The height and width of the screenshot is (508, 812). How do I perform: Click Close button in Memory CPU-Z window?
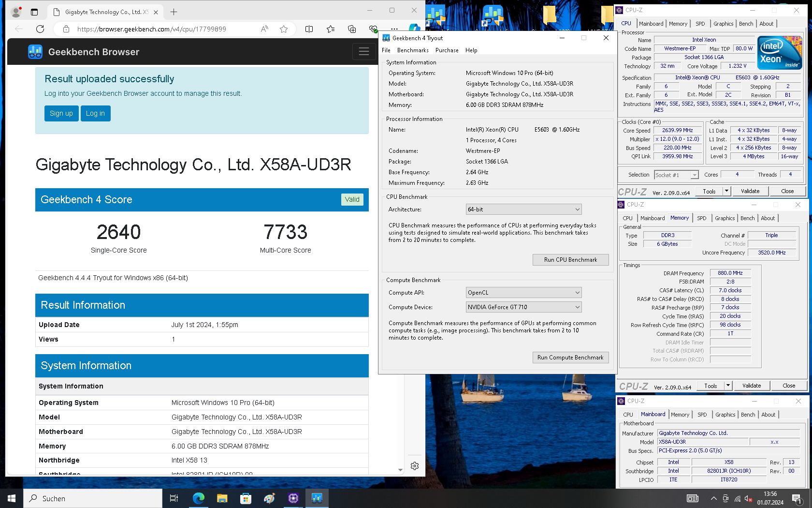coord(789,386)
